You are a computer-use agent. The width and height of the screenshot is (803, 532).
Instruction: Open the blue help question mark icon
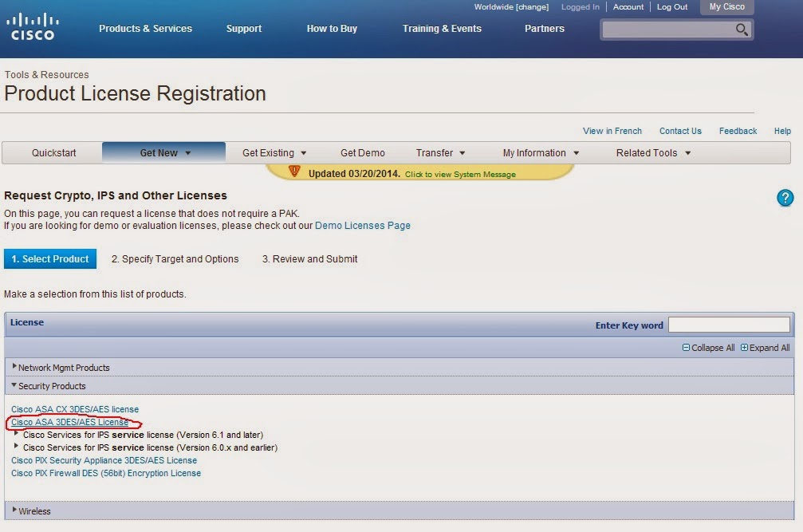click(x=785, y=198)
